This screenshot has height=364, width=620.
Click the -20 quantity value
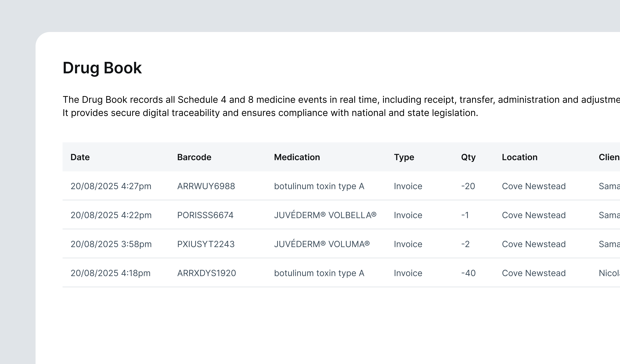pos(468,186)
